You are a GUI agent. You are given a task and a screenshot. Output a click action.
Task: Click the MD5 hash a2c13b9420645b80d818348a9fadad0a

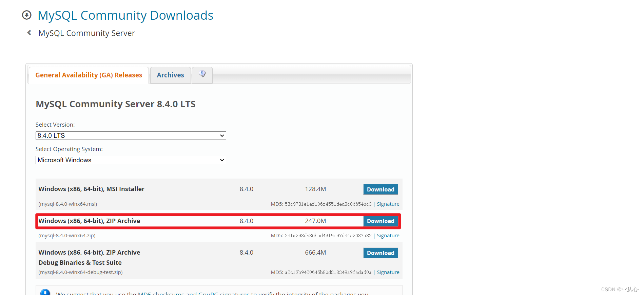click(x=328, y=272)
